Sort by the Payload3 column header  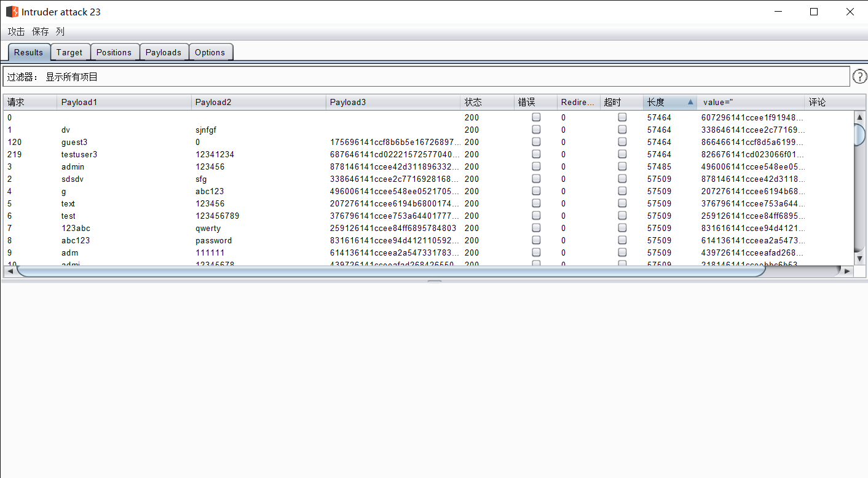click(x=393, y=103)
